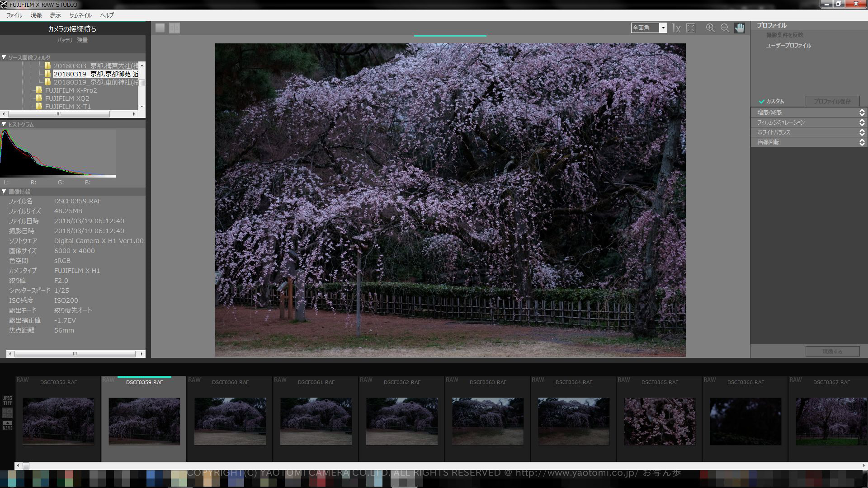Select thumbnail DSCF0359.RAF
Screen dimensions: 868x488
point(144,418)
